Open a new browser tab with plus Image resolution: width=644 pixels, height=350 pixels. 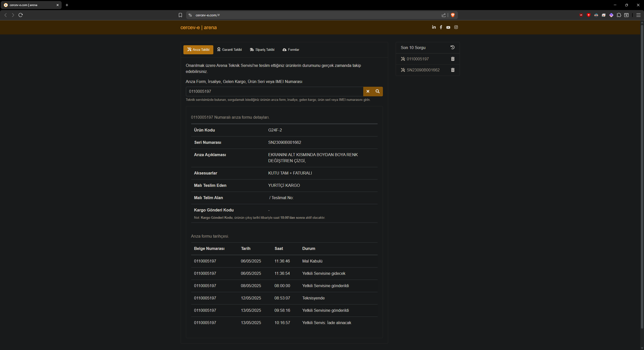(67, 5)
